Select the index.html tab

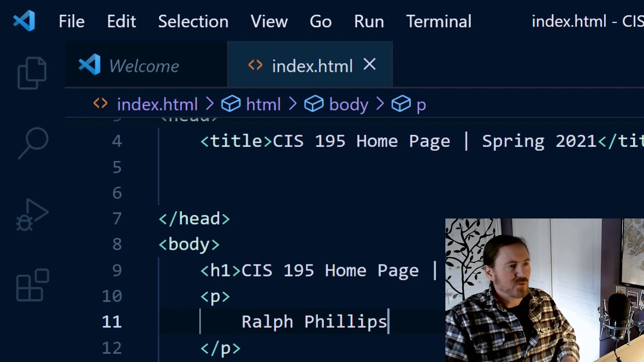(310, 65)
